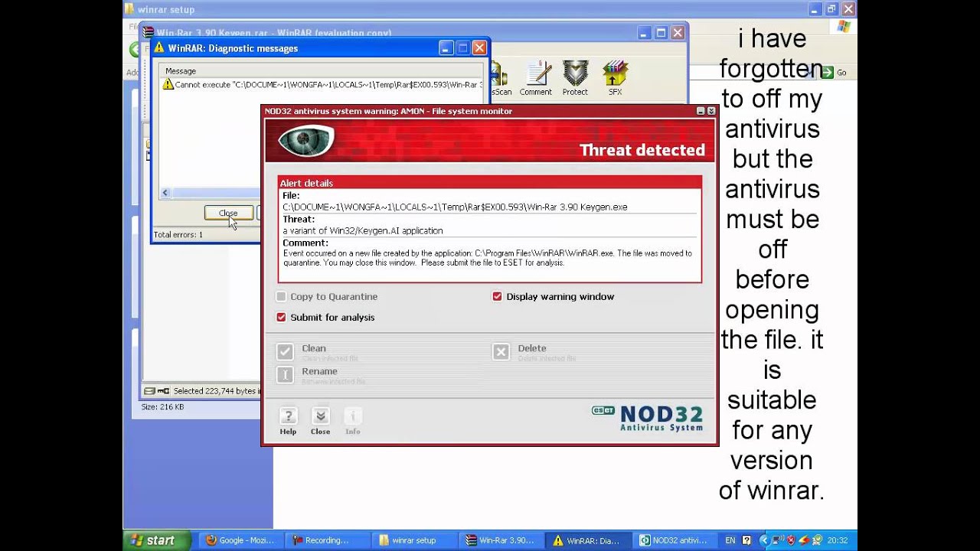Image resolution: width=980 pixels, height=551 pixels.
Task: Click the Comment tool in WinRAR toolbar
Action: 536,79
